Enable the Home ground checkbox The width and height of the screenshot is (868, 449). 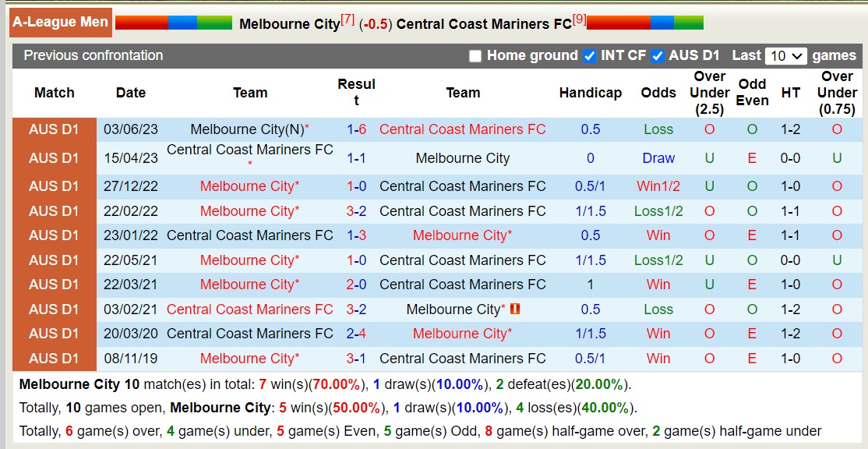point(474,56)
